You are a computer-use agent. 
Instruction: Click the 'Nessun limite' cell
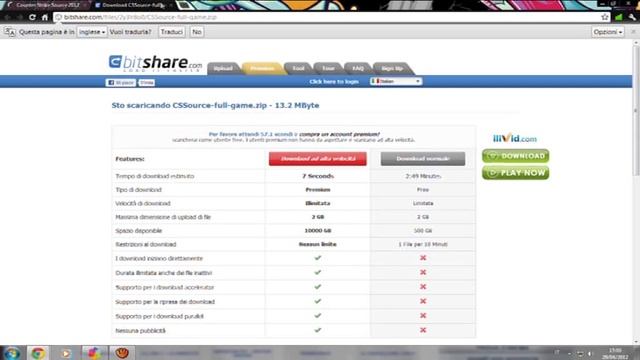pos(318,244)
